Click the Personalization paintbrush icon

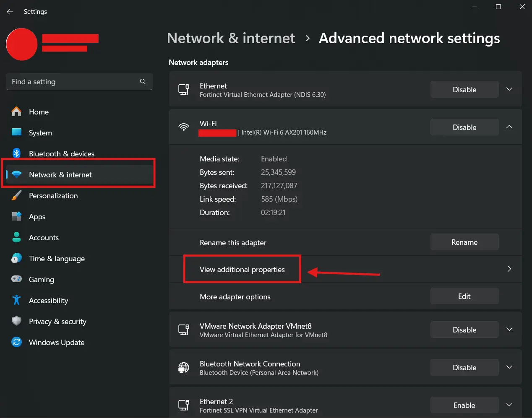[x=16, y=195]
